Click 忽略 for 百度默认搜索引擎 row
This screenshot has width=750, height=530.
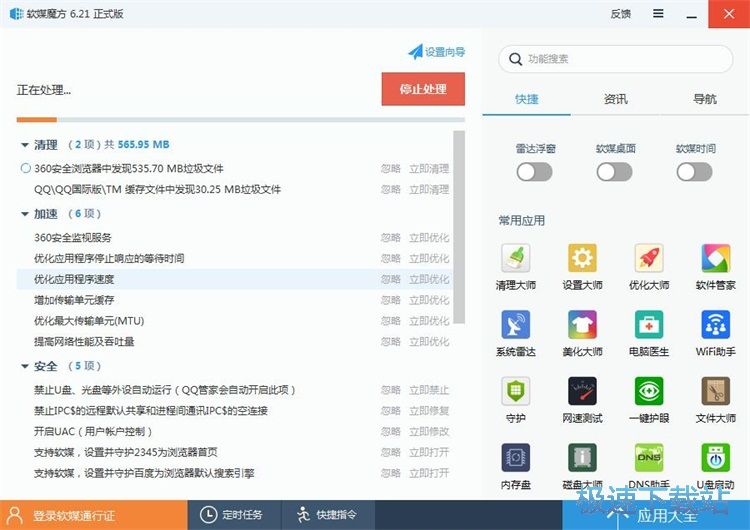click(391, 474)
